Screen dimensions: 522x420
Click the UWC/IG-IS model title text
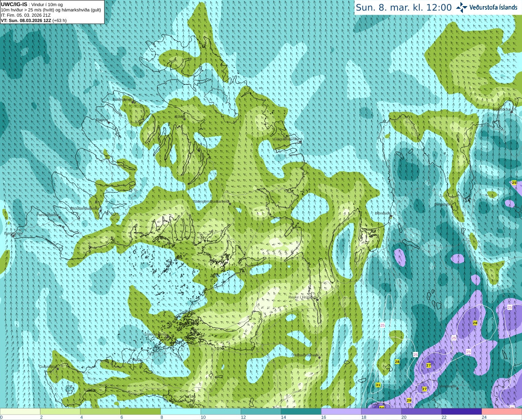click(x=14, y=4)
